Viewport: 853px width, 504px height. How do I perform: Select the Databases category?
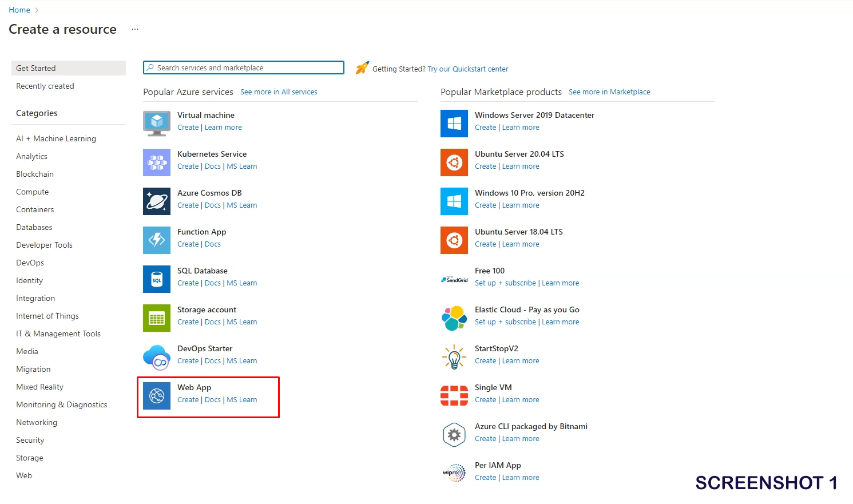[34, 227]
